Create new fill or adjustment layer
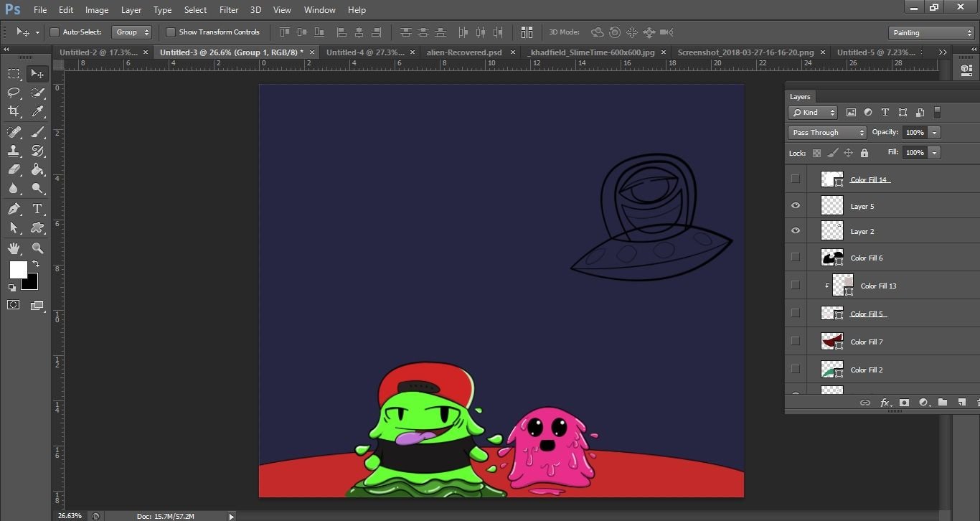 pos(923,403)
